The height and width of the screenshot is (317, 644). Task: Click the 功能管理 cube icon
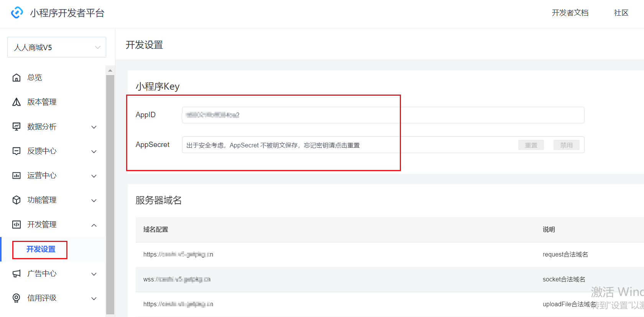click(16, 200)
